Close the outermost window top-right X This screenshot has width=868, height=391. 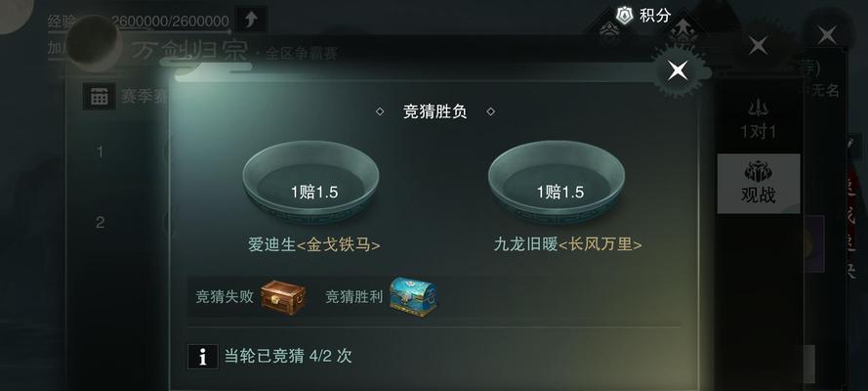[x=827, y=35]
